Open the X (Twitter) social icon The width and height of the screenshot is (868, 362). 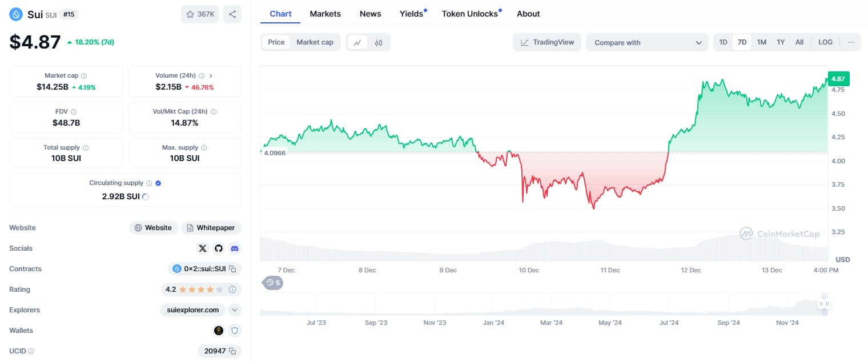point(203,248)
